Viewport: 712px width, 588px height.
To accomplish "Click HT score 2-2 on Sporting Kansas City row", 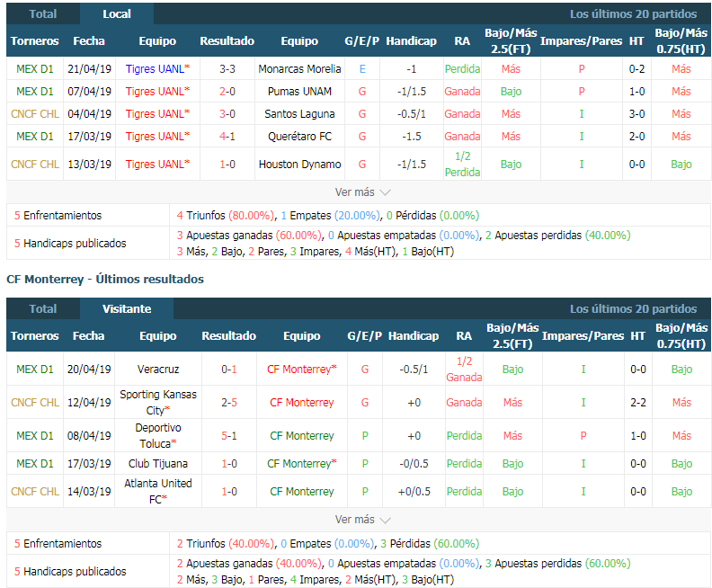I will [x=638, y=402].
